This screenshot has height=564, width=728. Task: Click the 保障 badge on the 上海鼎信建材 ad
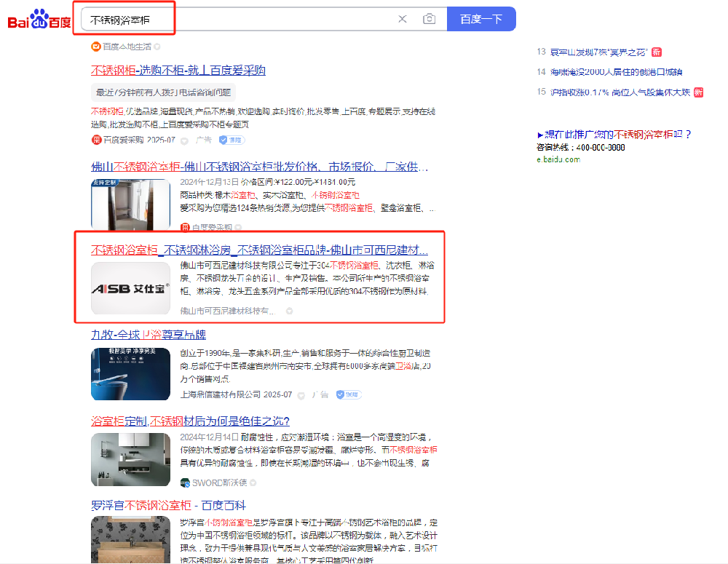point(349,394)
